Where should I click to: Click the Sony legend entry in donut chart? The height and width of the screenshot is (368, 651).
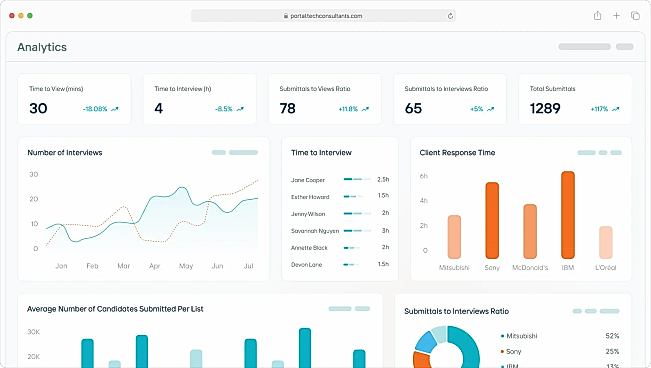[x=511, y=351]
